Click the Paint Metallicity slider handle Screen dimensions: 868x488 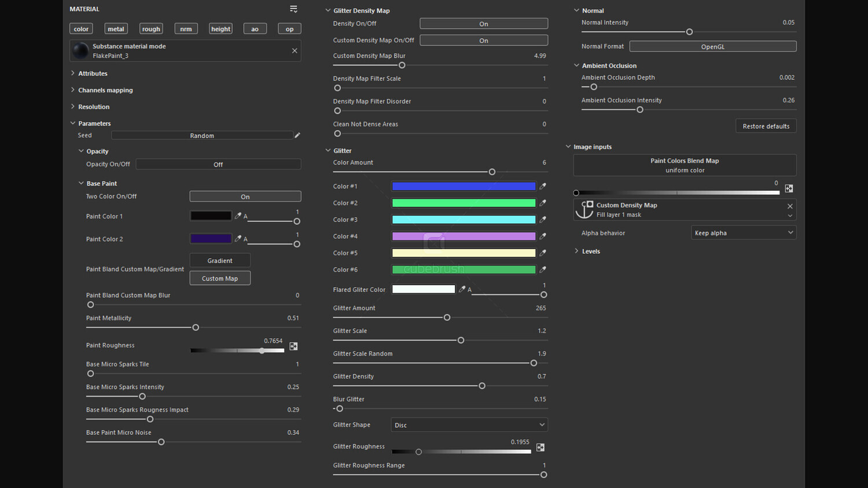coord(196,327)
